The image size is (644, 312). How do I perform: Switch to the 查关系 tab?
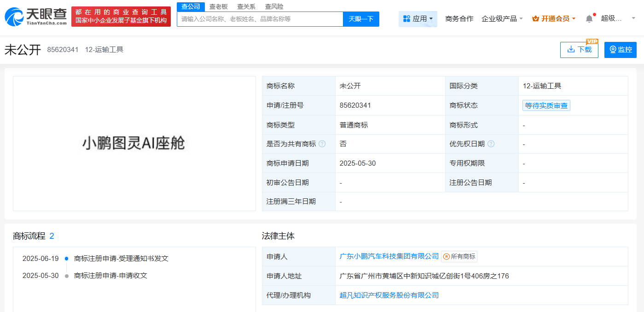click(246, 6)
